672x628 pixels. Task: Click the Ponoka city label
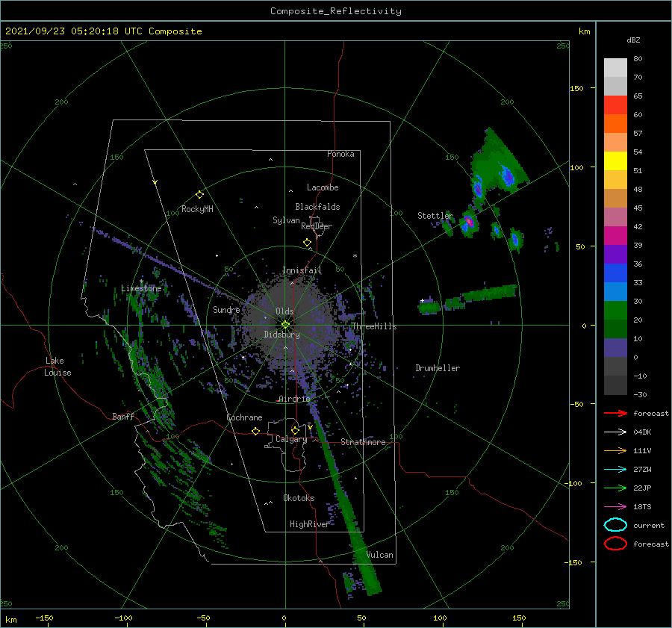click(x=340, y=154)
